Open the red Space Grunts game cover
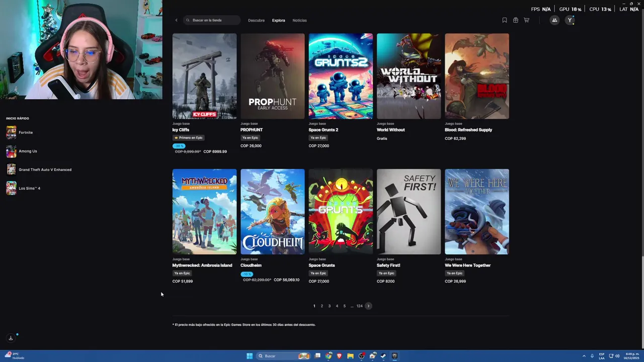This screenshot has height=362, width=644. coord(341,212)
